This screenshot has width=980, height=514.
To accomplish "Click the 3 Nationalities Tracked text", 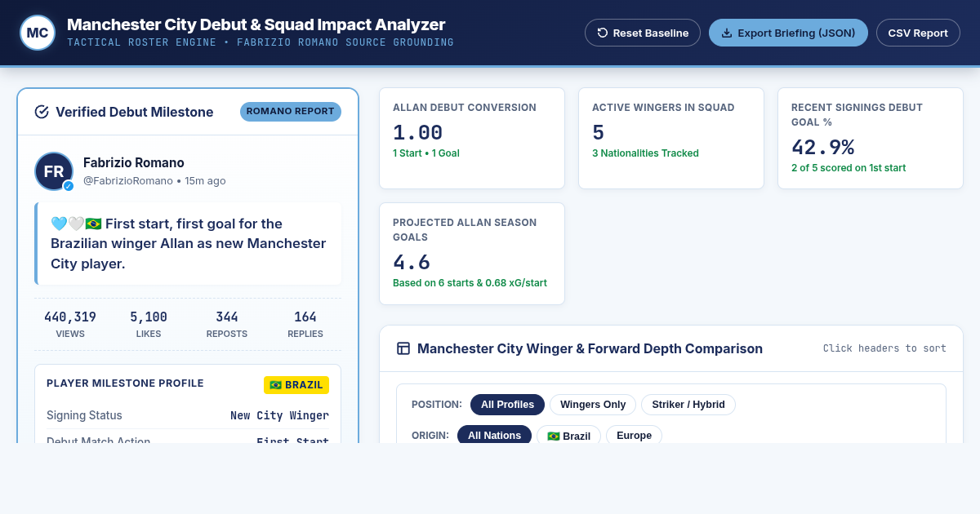I will pyautogui.click(x=645, y=153).
